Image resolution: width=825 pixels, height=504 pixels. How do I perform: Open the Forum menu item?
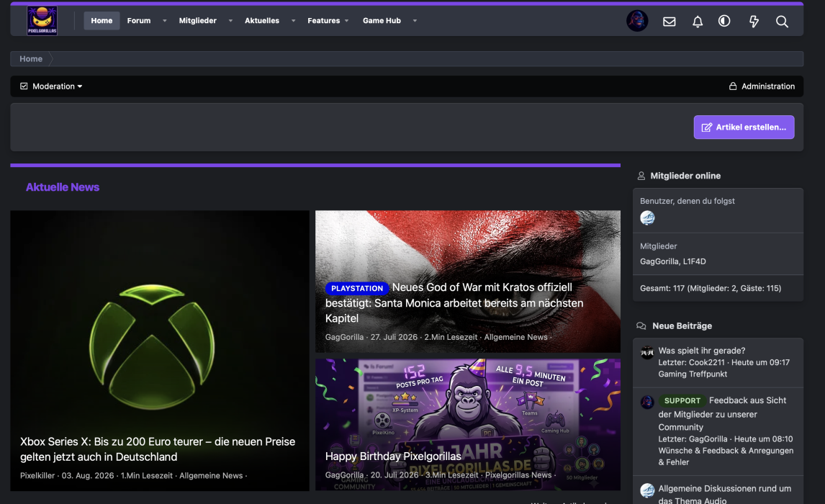coord(139,20)
